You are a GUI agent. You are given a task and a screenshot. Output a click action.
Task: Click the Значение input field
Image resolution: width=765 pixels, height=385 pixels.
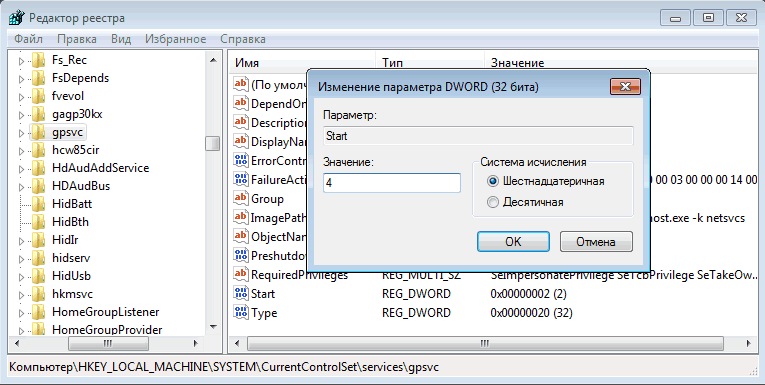[392, 182]
